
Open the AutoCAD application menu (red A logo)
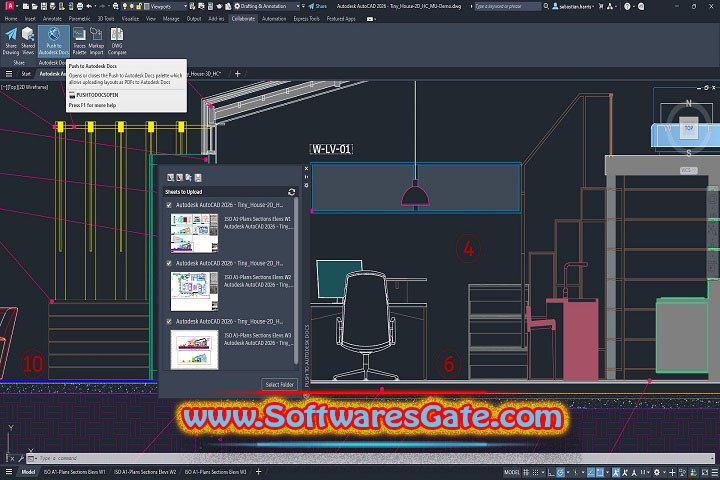pos(9,6)
